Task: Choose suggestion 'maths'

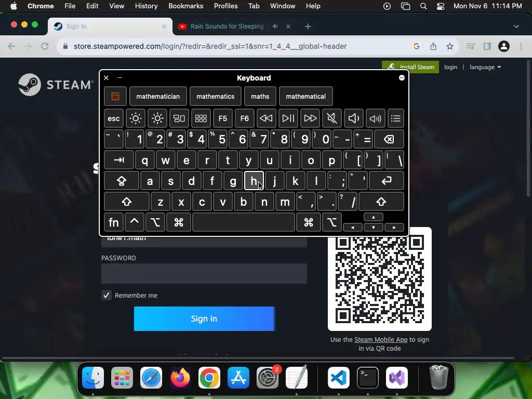Action: coord(260,96)
